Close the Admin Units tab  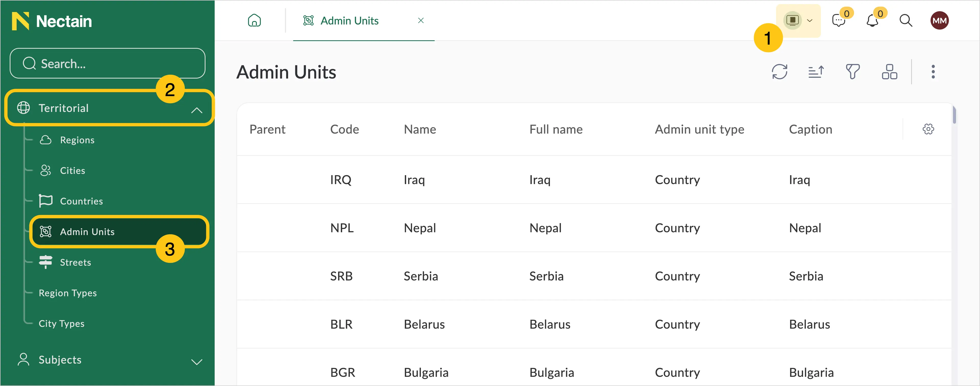point(421,21)
